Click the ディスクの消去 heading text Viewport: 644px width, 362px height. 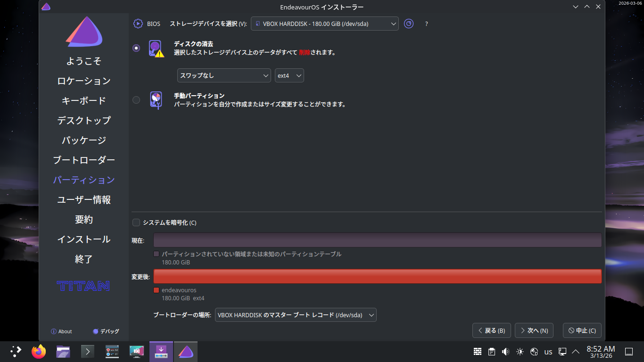tap(193, 44)
